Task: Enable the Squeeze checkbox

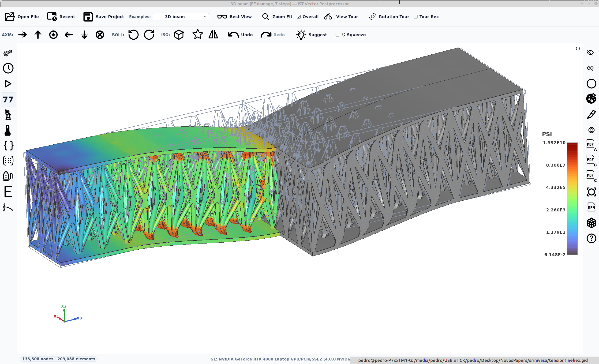Action: (337, 35)
